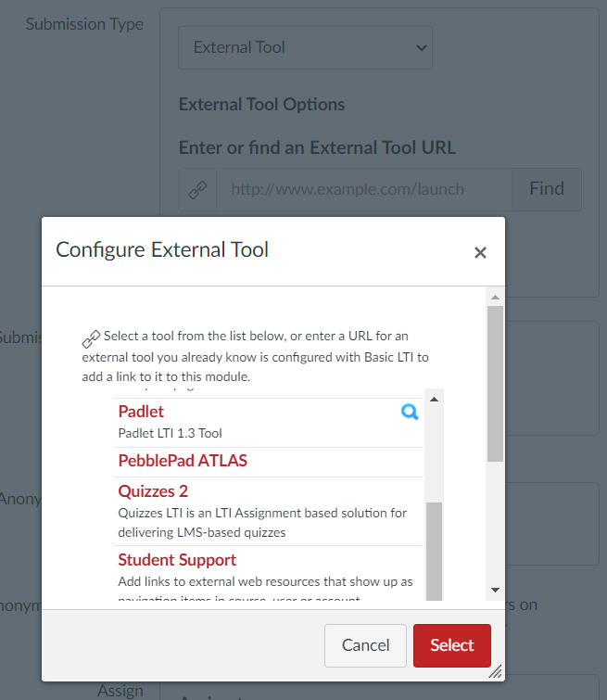This screenshot has height=700, width=607.
Task: Open the Submission Type dropdown
Action: pyautogui.click(x=305, y=47)
